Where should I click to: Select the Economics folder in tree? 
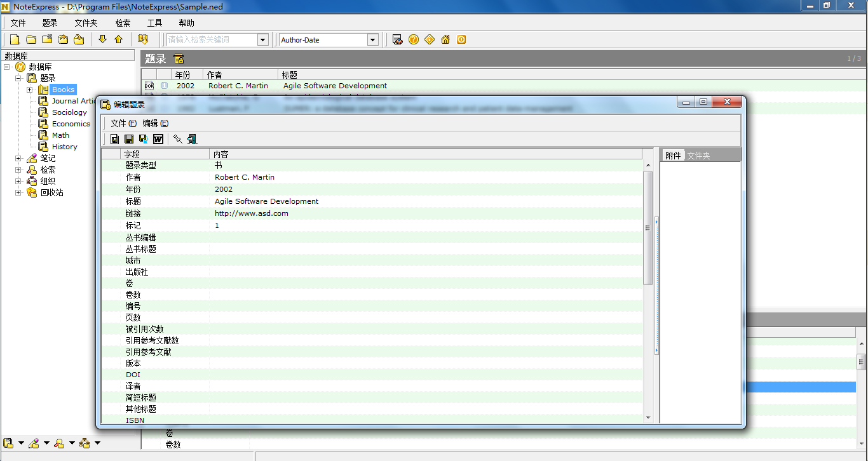point(71,124)
